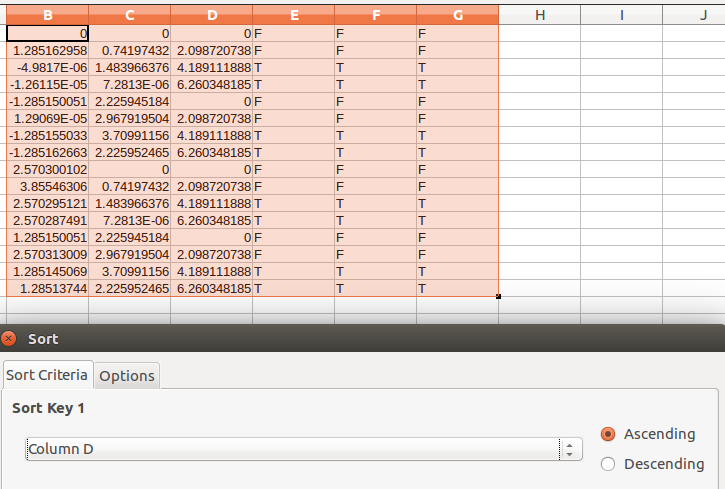Choose the Descending sort order
The width and height of the screenshot is (725, 489).
[608, 464]
